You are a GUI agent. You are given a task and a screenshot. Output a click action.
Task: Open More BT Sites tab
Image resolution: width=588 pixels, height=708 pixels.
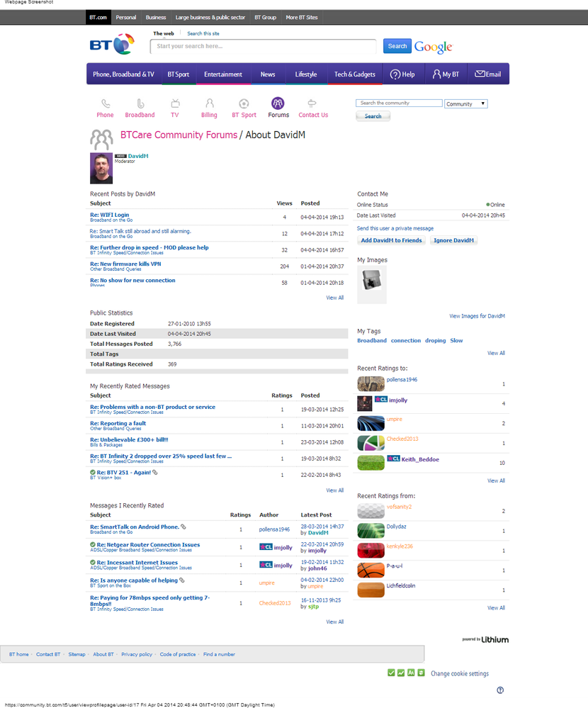click(302, 18)
